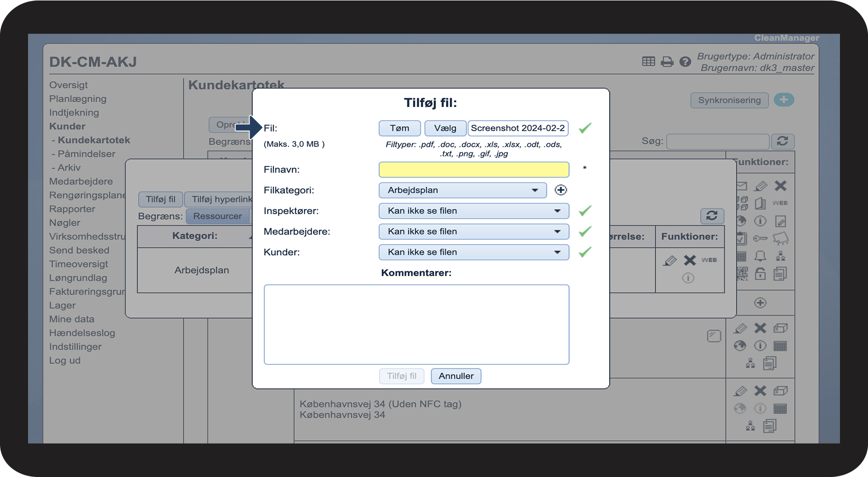Image resolution: width=868 pixels, height=477 pixels.
Task: Click the Synkronisering button
Action: tap(729, 100)
